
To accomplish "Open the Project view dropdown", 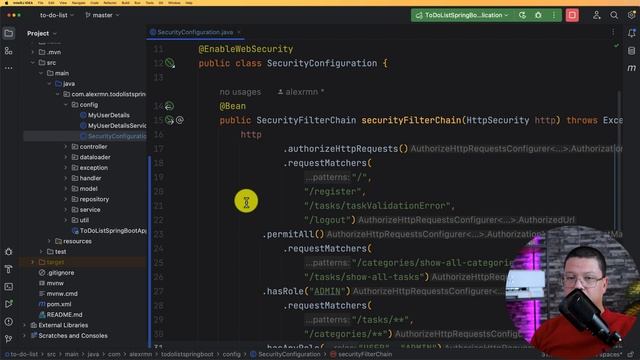I will click(x=42, y=33).
